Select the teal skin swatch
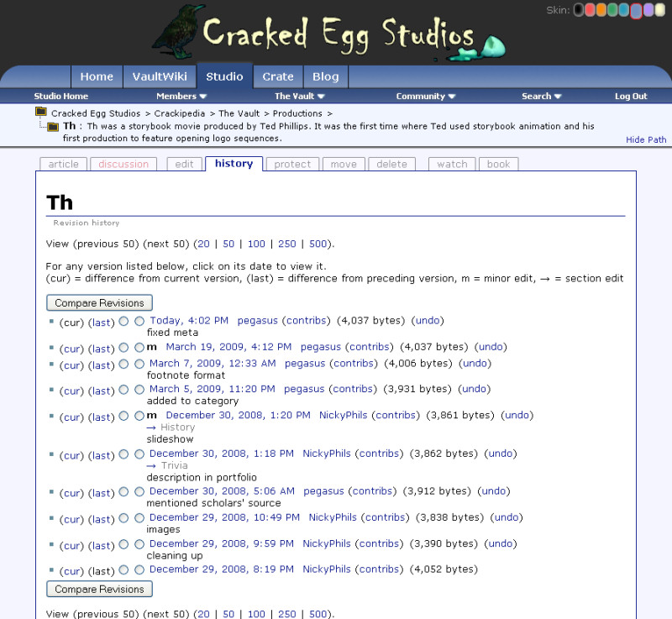Viewport: 672px width, 619px height. (x=624, y=10)
